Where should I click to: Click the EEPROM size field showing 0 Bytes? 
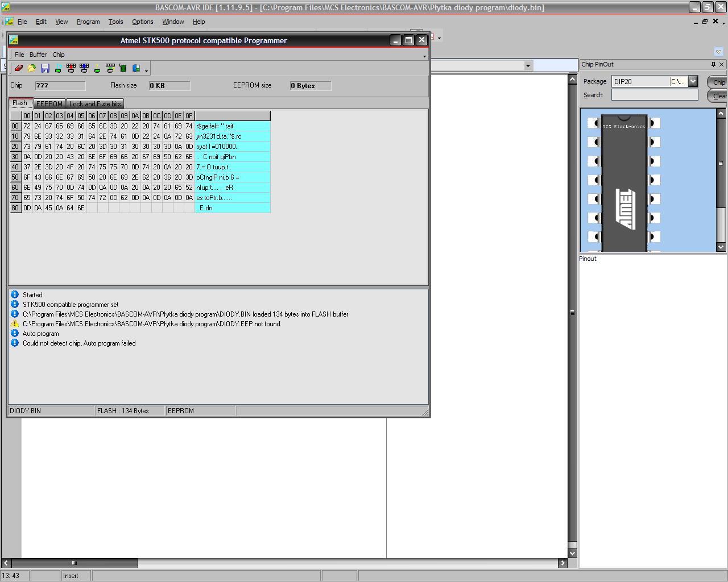point(310,86)
